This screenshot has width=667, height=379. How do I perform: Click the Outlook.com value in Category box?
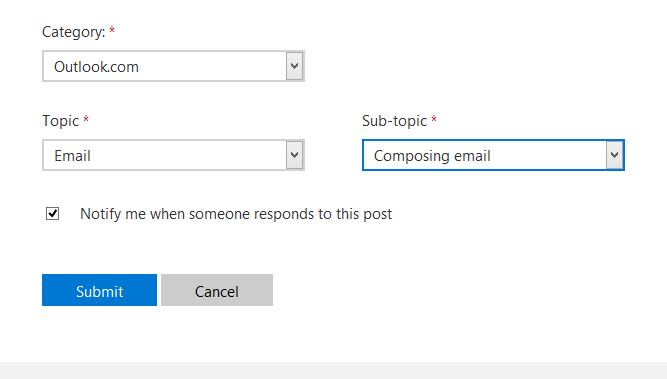96,67
